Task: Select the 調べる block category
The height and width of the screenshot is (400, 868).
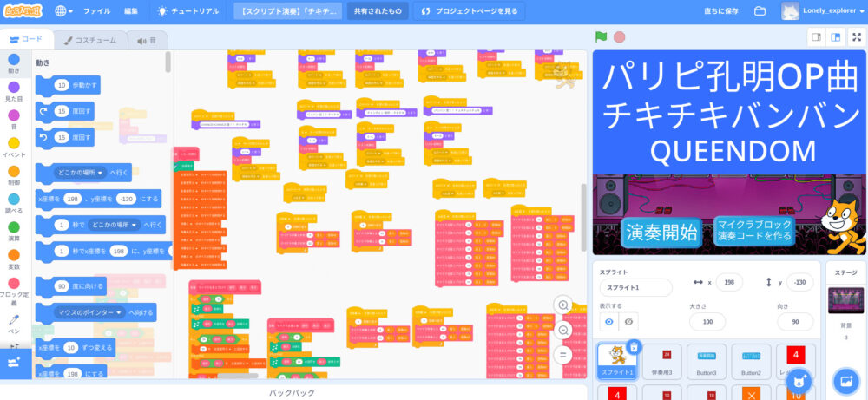Action: click(x=15, y=203)
